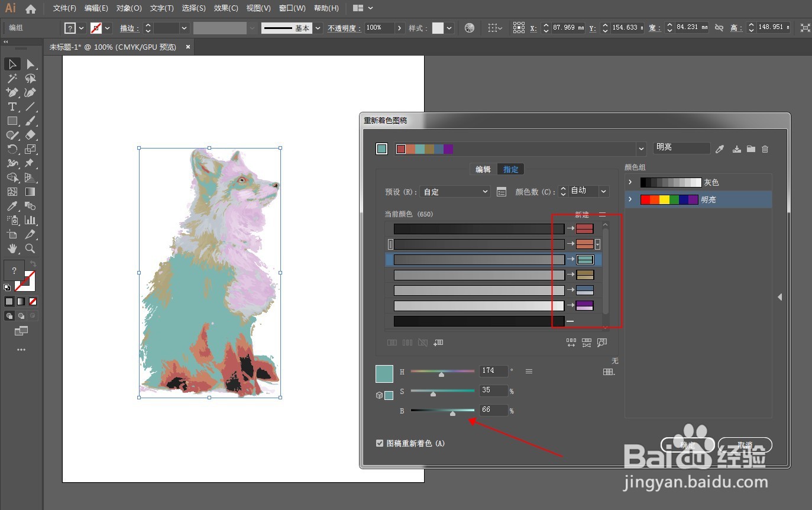This screenshot has width=812, height=510.
Task: Select the Line Segment tool
Action: [x=30, y=106]
